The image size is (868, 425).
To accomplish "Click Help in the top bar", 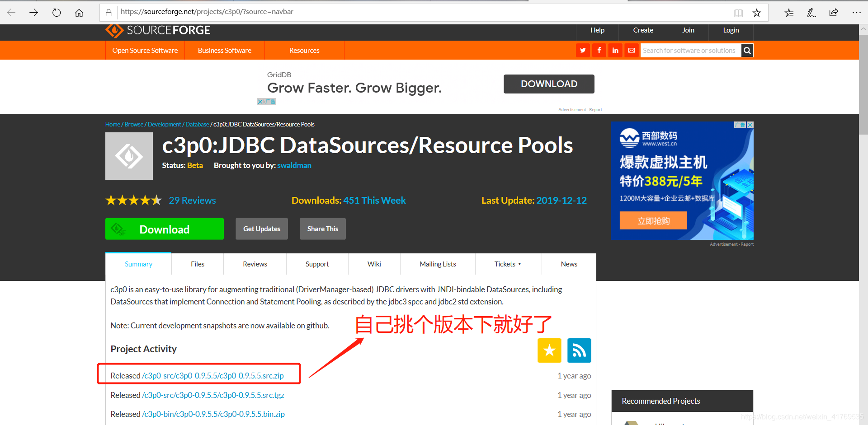I will pos(597,30).
